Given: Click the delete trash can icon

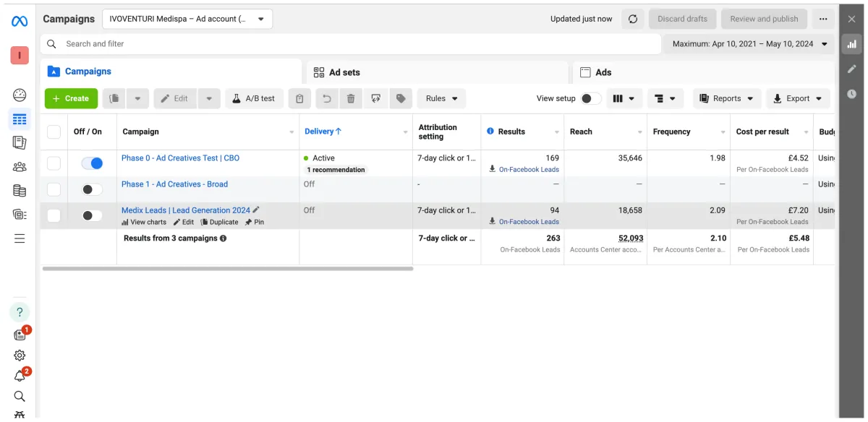Looking at the screenshot, I should coord(351,98).
